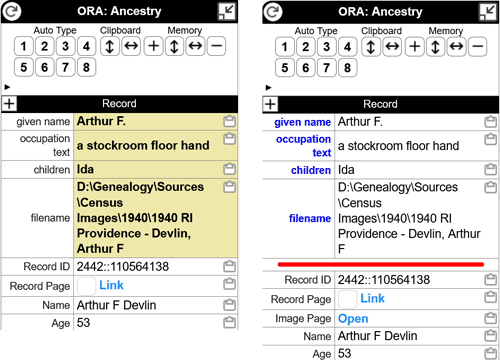The width and height of the screenshot is (500, 362).
Task: Click blue filename label in right panel
Action: click(x=310, y=218)
